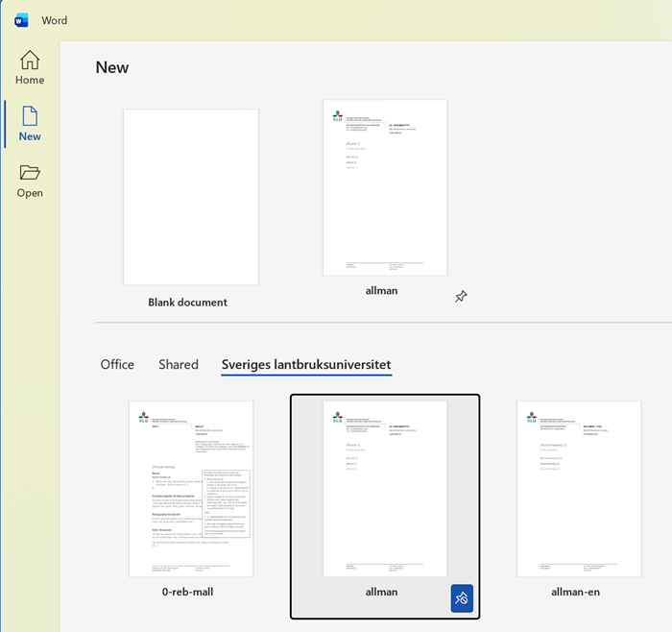Create a new Blank document from thumbnail
The height and width of the screenshot is (632, 672).
click(191, 197)
